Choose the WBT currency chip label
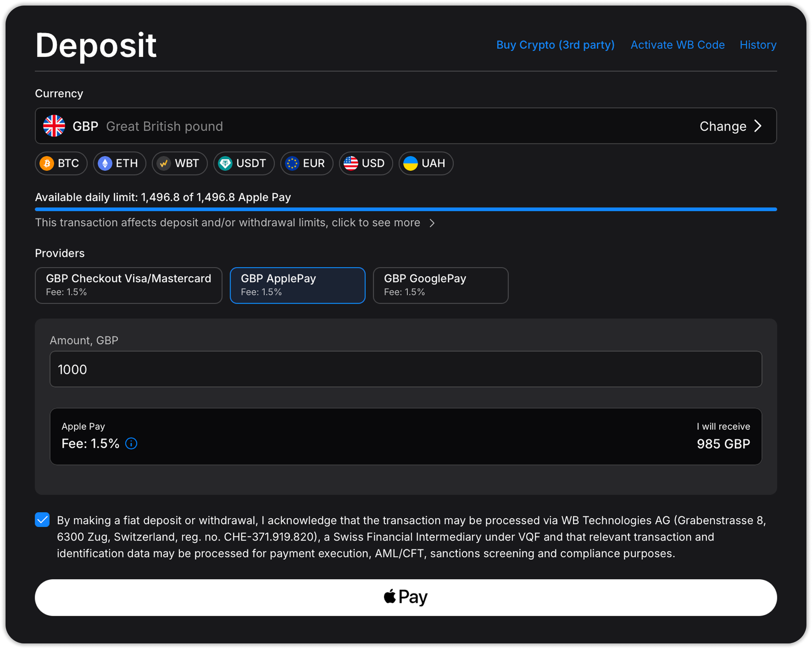812x649 pixels. pyautogui.click(x=187, y=163)
